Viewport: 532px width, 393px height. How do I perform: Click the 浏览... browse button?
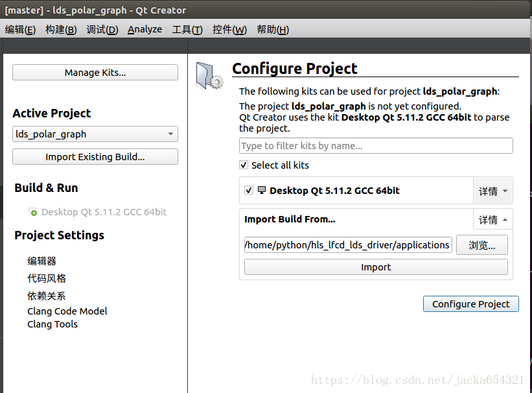[x=482, y=245]
